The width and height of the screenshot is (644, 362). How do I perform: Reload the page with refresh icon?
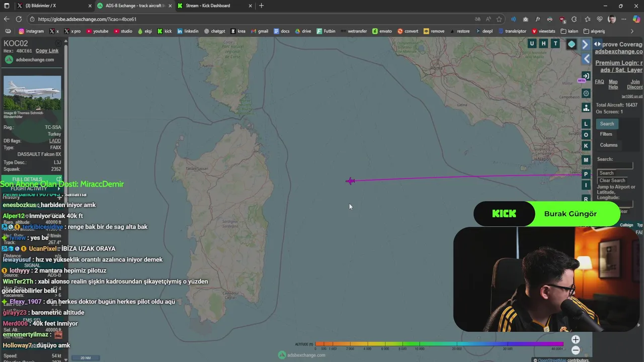pos(19,19)
